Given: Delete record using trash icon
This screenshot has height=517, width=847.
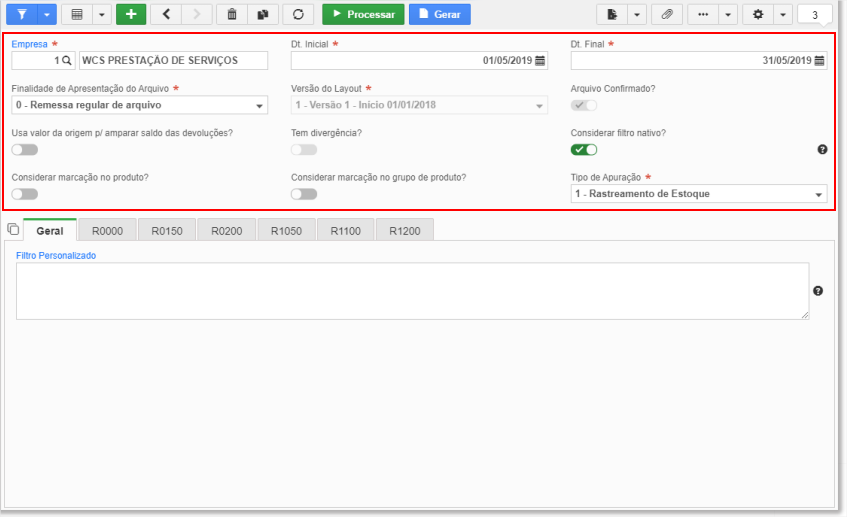Looking at the screenshot, I should pos(232,15).
